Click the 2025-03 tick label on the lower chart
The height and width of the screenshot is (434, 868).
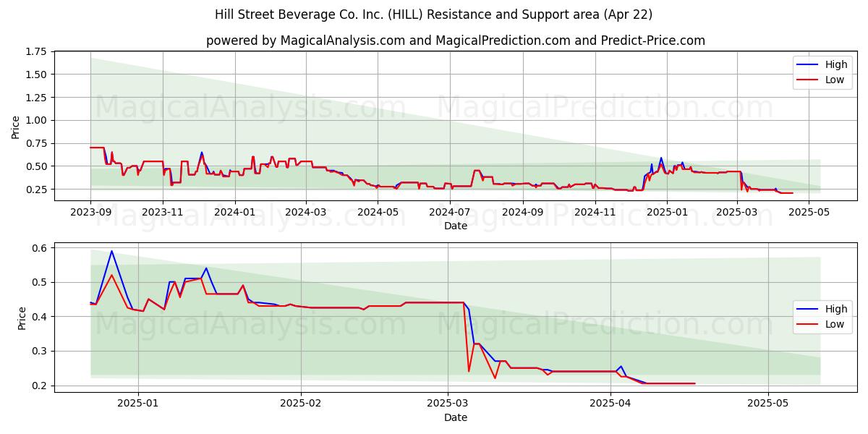click(x=448, y=404)
